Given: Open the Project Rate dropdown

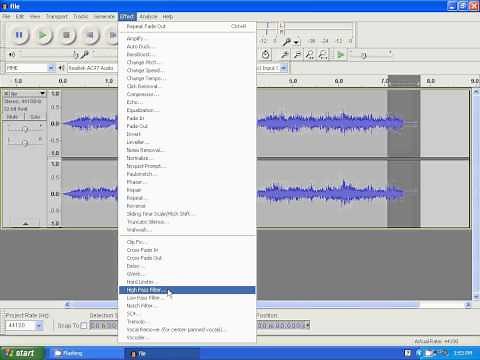Looking at the screenshot, I should [39, 325].
